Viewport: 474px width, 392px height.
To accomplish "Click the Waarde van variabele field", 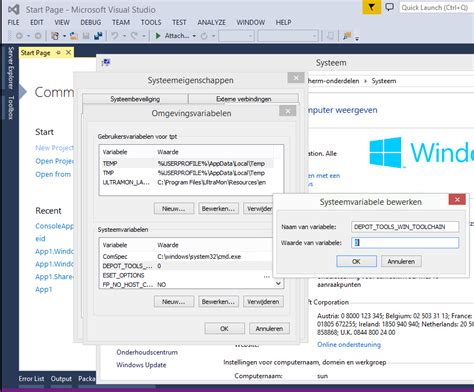I will [405, 243].
